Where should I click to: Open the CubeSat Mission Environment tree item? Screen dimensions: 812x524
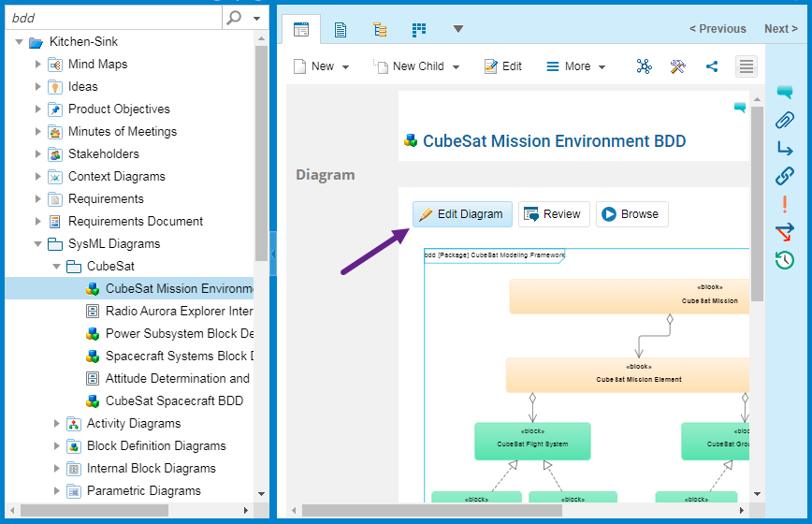click(180, 288)
